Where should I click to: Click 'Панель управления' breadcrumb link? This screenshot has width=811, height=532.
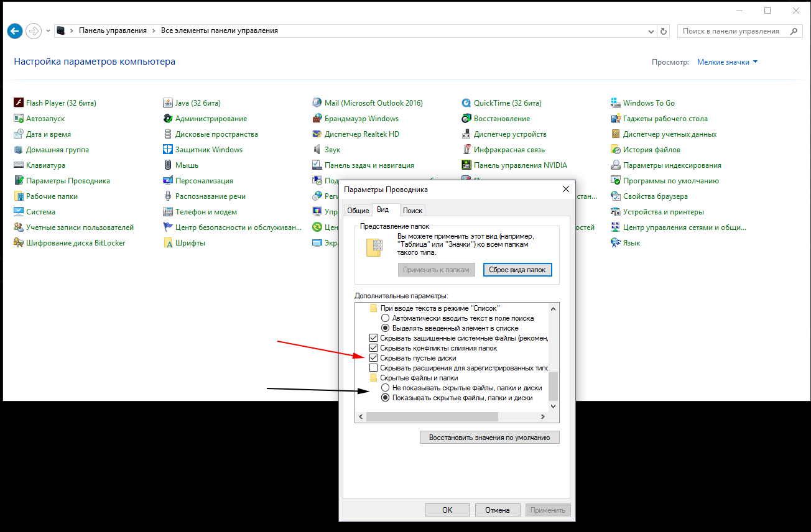[113, 30]
